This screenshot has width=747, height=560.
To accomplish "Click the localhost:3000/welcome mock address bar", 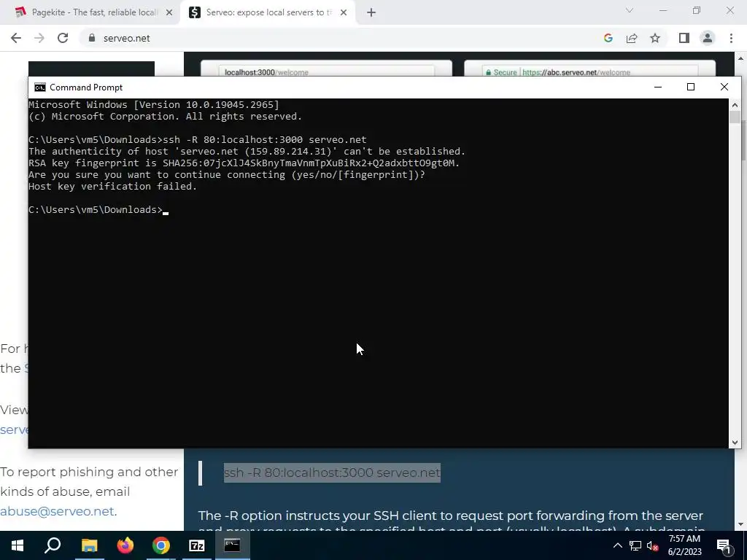I will click(326, 72).
